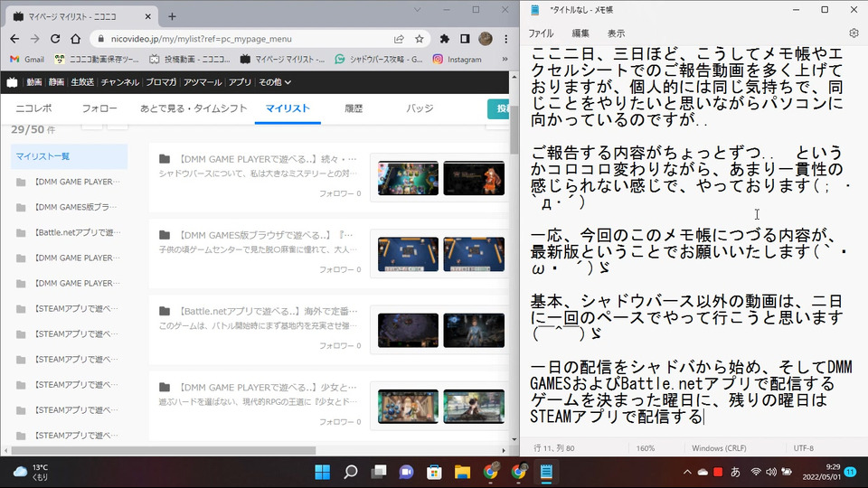This screenshot has width=868, height=488.
Task: Expand the その他 dropdown
Action: tap(275, 82)
